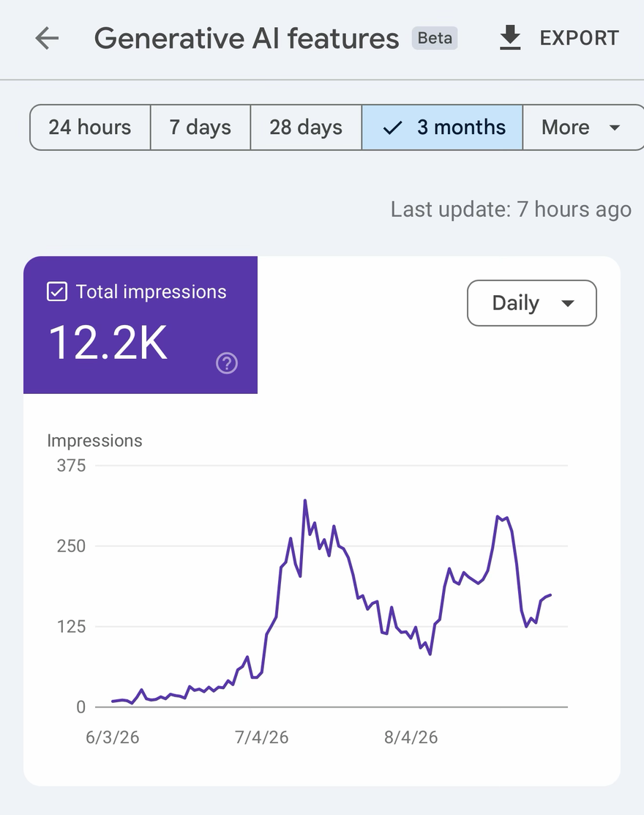Expand the More date range dropdown
The width and height of the screenshot is (644, 815).
(583, 127)
